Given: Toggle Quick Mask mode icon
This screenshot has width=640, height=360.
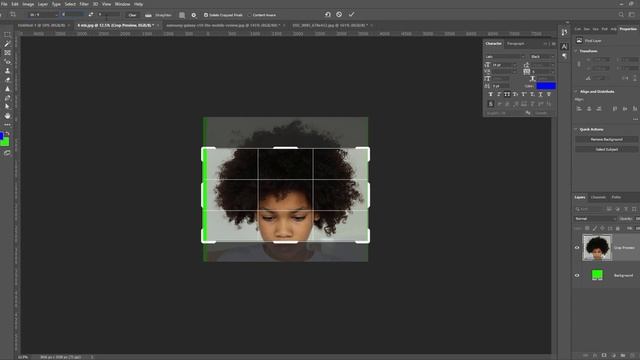Looking at the screenshot, I should pos(7,153).
